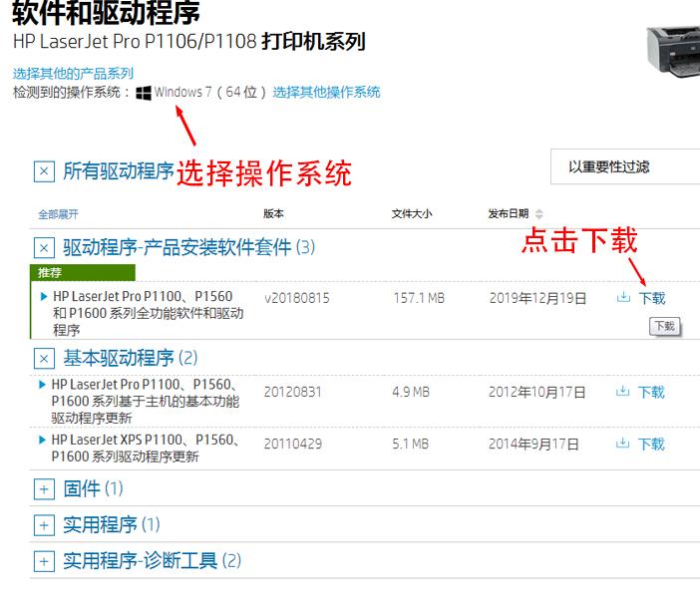Click version text 20110429
This screenshot has width=700, height=598.
point(293,445)
